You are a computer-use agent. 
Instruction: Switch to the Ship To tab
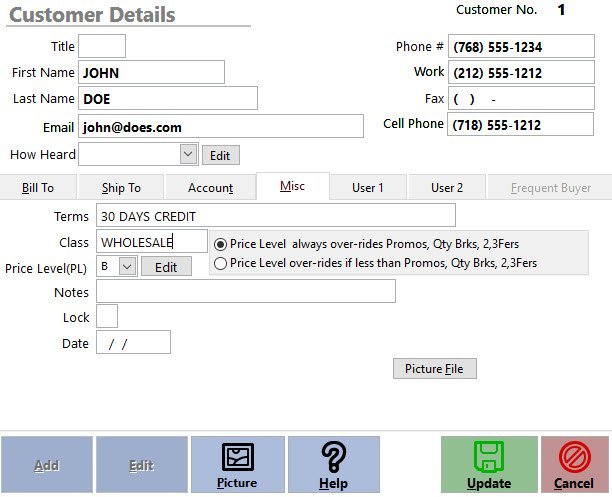pyautogui.click(x=121, y=188)
